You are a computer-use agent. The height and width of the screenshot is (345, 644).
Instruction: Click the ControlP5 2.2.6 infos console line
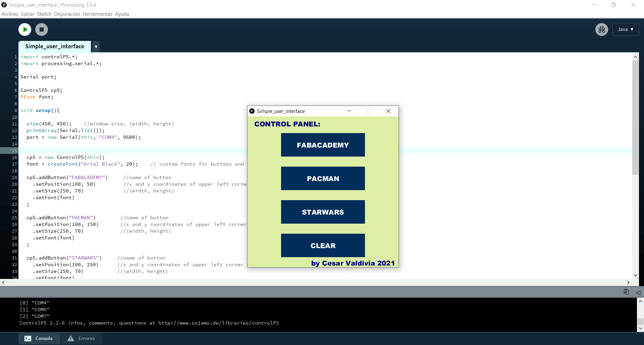point(149,323)
